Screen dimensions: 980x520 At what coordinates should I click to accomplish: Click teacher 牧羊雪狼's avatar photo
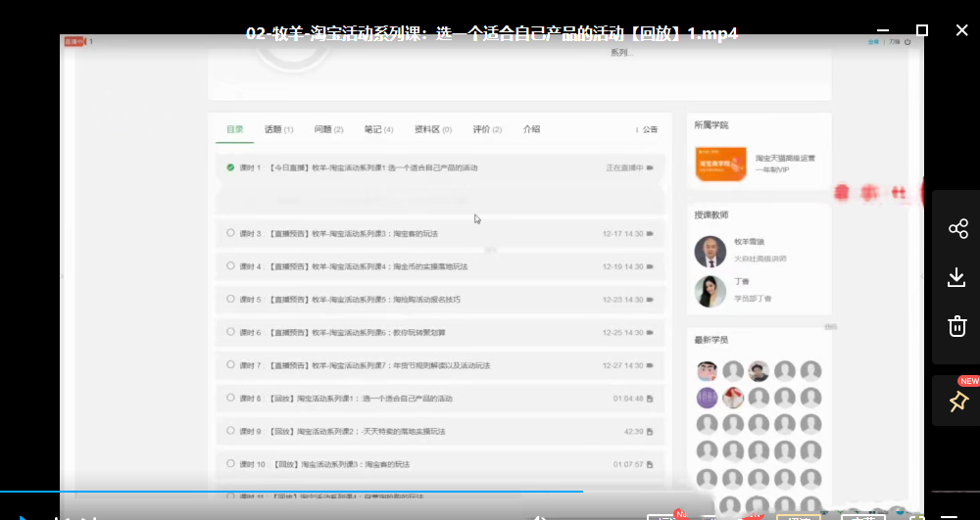(x=710, y=252)
